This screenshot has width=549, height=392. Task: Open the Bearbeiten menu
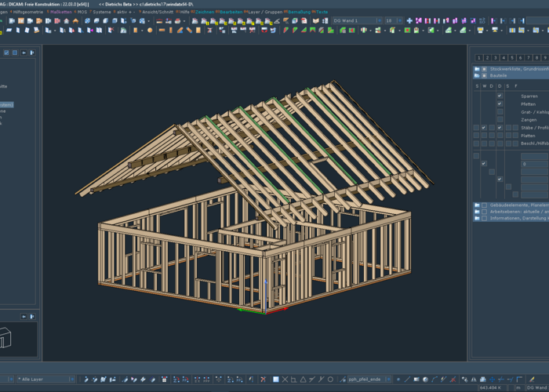(x=231, y=12)
